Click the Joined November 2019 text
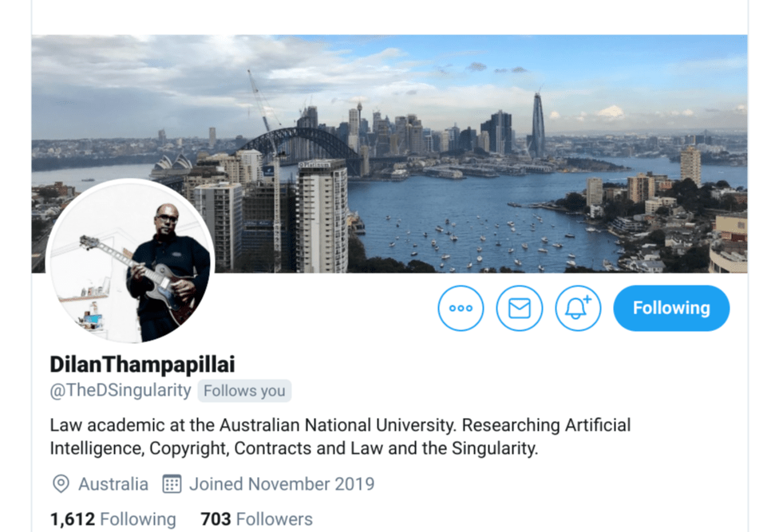 282,484
